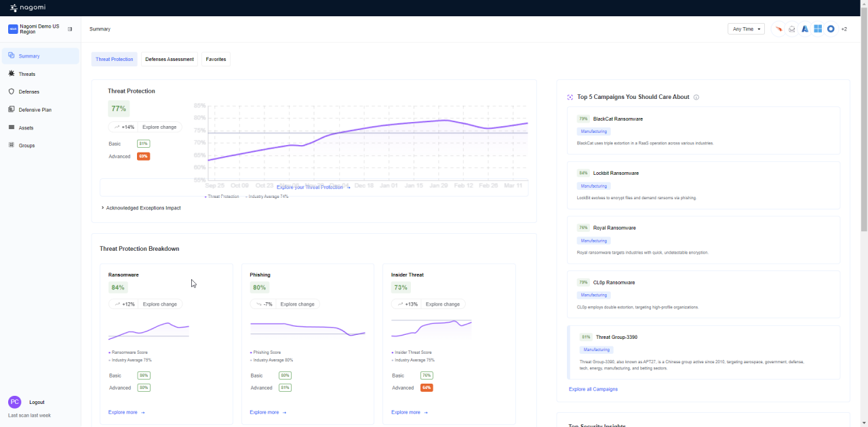
Task: Click the scan icon before Top 5 Campaigns title
Action: point(570,97)
